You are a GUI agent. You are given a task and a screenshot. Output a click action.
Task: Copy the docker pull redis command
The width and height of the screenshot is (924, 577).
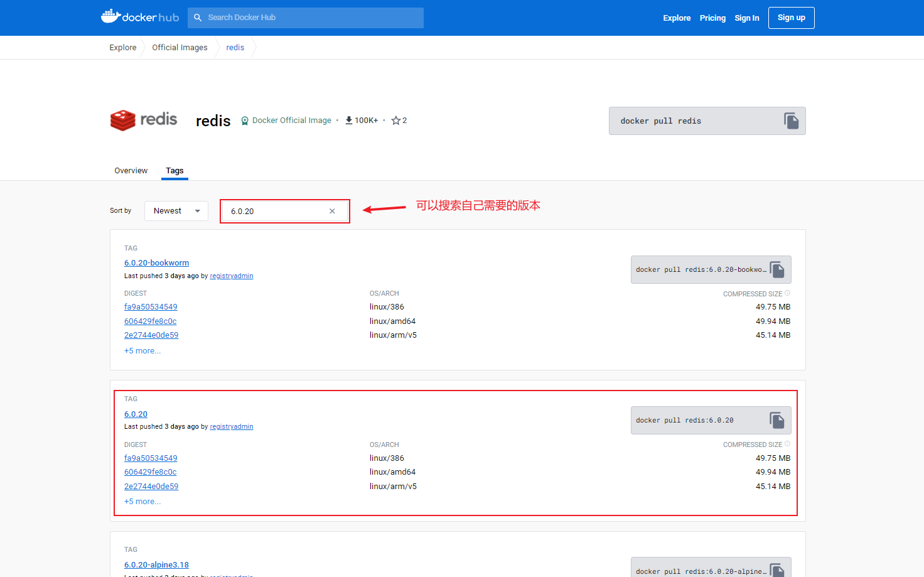791,121
